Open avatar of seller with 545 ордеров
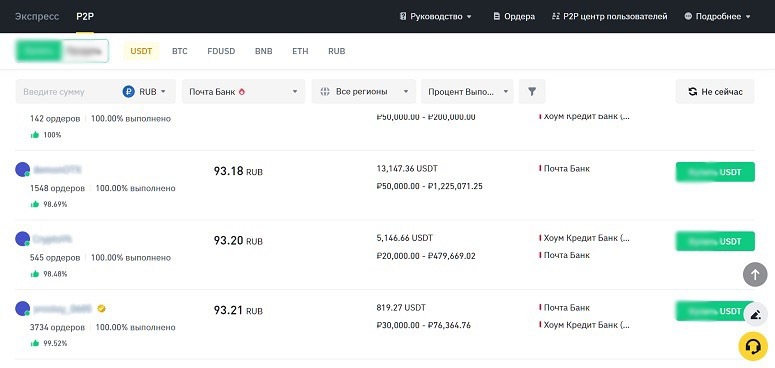 [x=22, y=239]
